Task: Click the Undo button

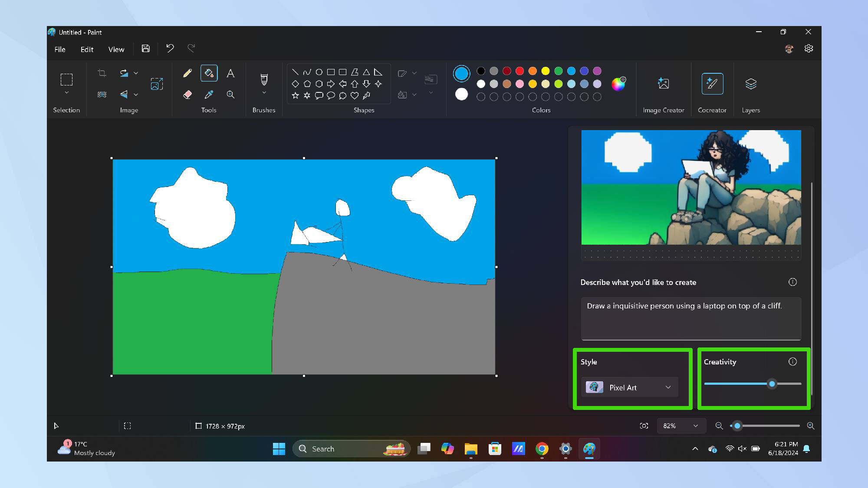Action: point(170,48)
